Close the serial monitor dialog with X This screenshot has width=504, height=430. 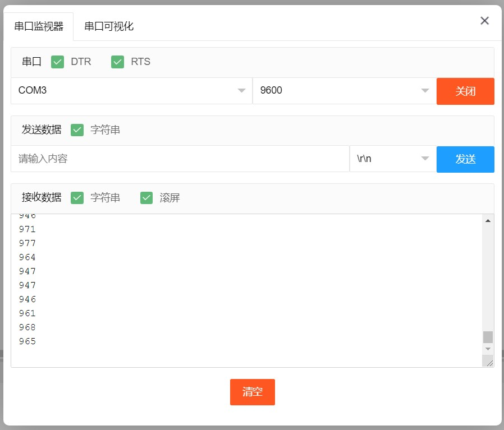(x=484, y=21)
